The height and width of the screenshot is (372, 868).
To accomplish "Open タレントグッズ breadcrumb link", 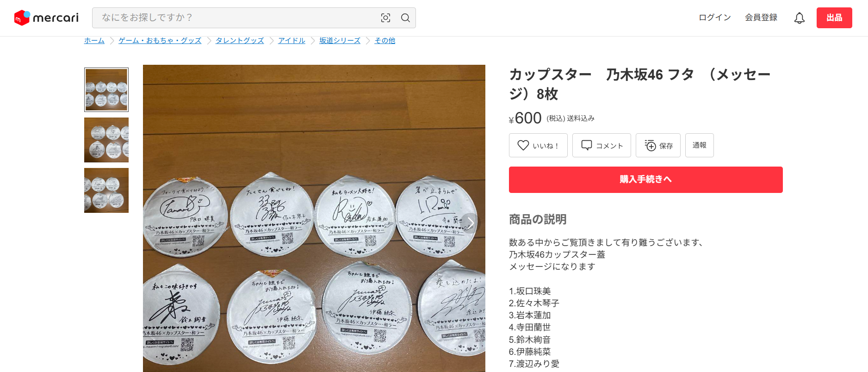I will (x=240, y=41).
